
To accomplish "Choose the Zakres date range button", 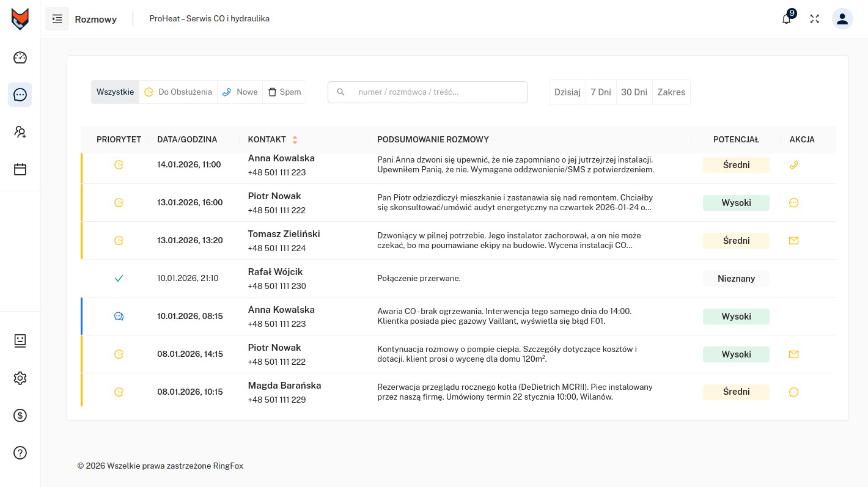I will 671,92.
